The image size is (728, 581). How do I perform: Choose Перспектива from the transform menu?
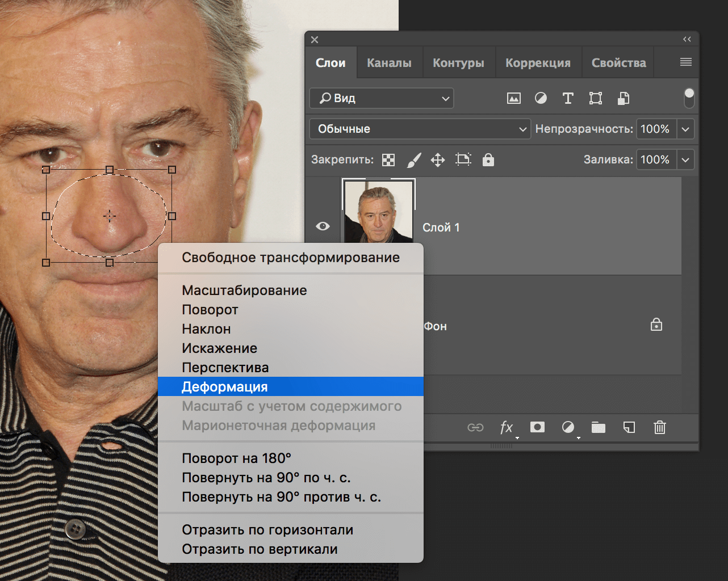pyautogui.click(x=225, y=367)
